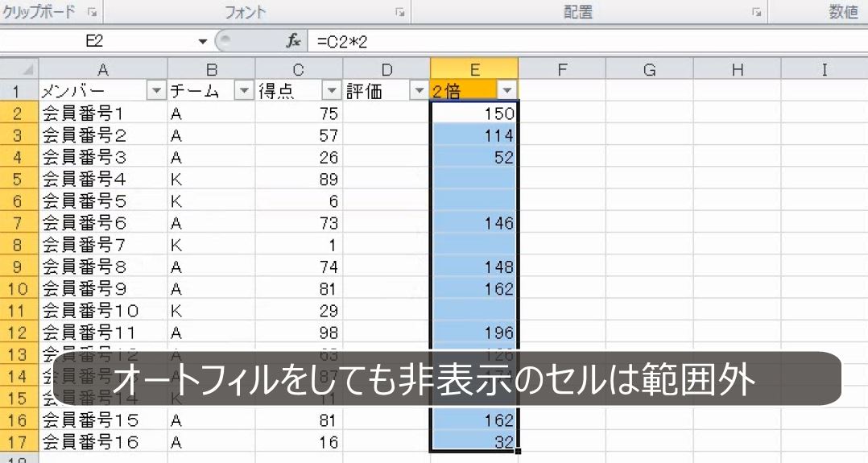This screenshot has height=463, width=868.
Task: Open the 2倍 filter dropdown
Action: tap(506, 90)
